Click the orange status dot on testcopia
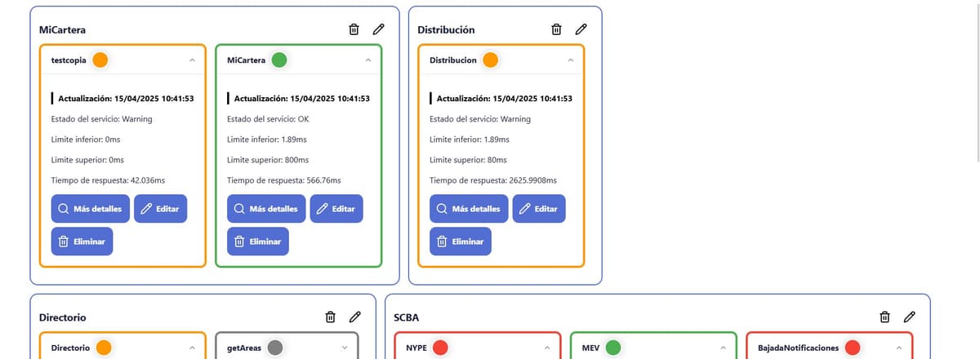This screenshot has width=980, height=359. pos(100,60)
